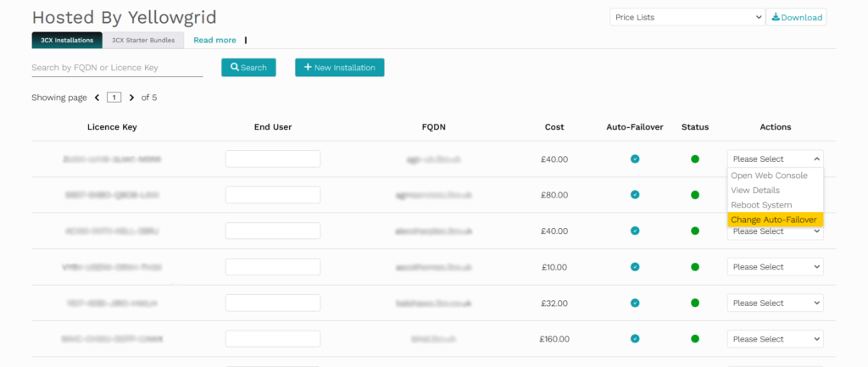
Task: Click the green status dot in £32.00 row
Action: 695,303
